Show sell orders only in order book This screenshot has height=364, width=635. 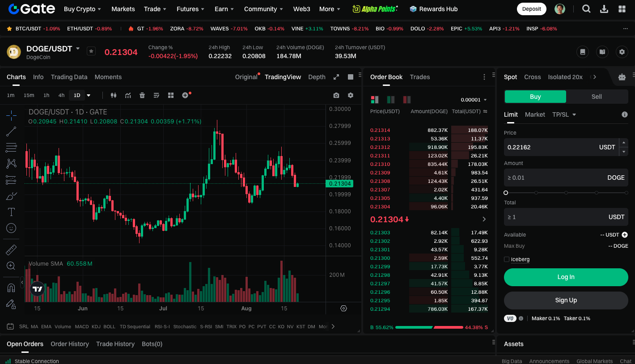(x=407, y=99)
